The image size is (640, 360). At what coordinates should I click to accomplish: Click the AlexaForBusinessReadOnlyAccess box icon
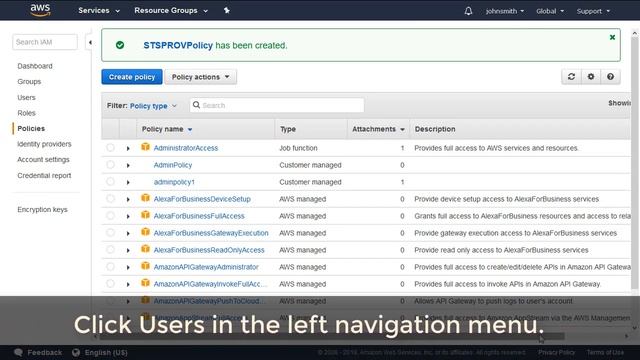(x=145, y=249)
